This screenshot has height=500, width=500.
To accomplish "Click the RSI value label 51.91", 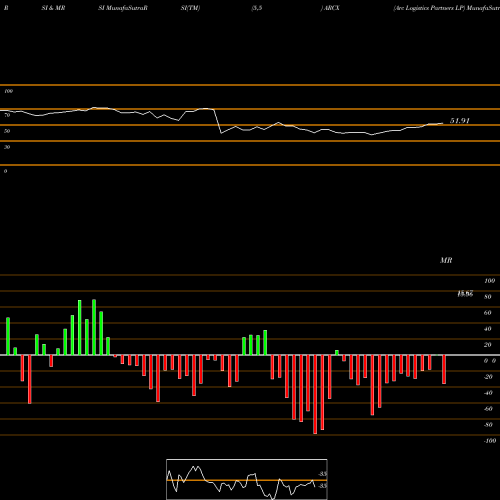I will pyautogui.click(x=460, y=121).
